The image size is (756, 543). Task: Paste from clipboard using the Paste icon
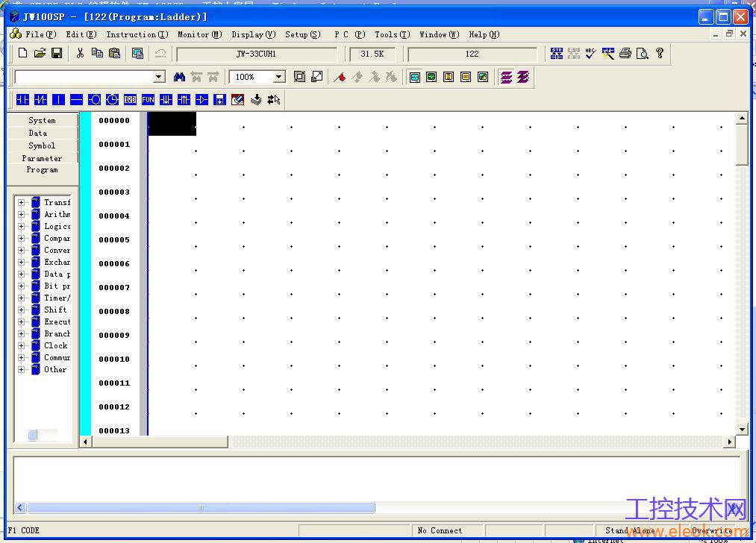click(x=114, y=53)
